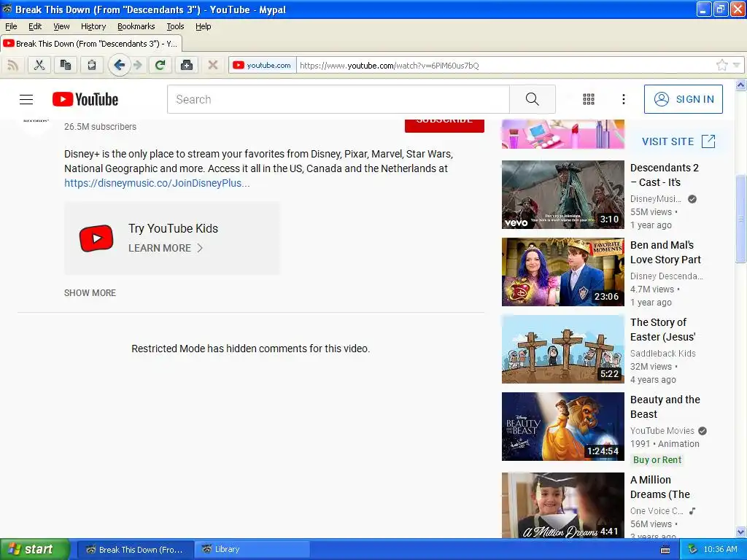Click the 'Break This Down' taskbar button
Viewport: 747px width, 560px height.
point(135,549)
